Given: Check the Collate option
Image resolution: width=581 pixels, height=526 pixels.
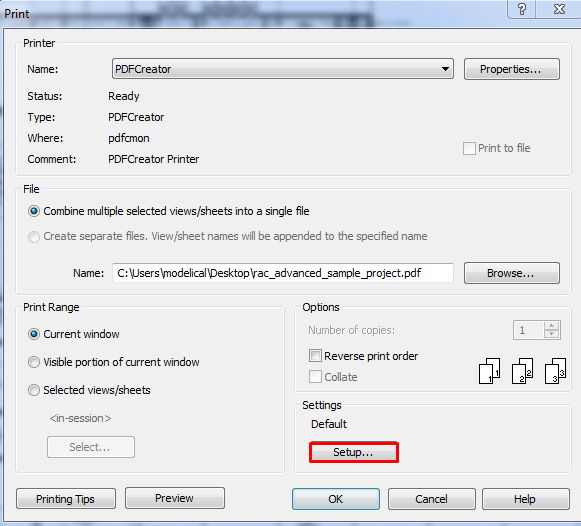Looking at the screenshot, I should [315, 376].
